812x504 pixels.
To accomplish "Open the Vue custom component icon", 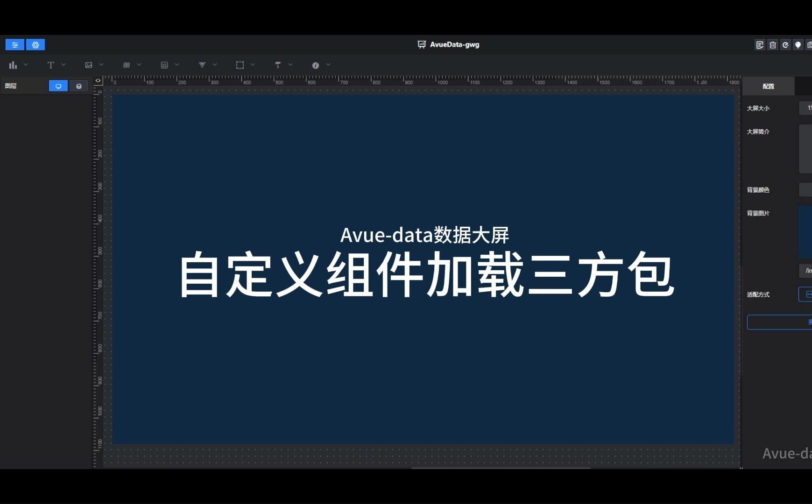I will tap(202, 65).
